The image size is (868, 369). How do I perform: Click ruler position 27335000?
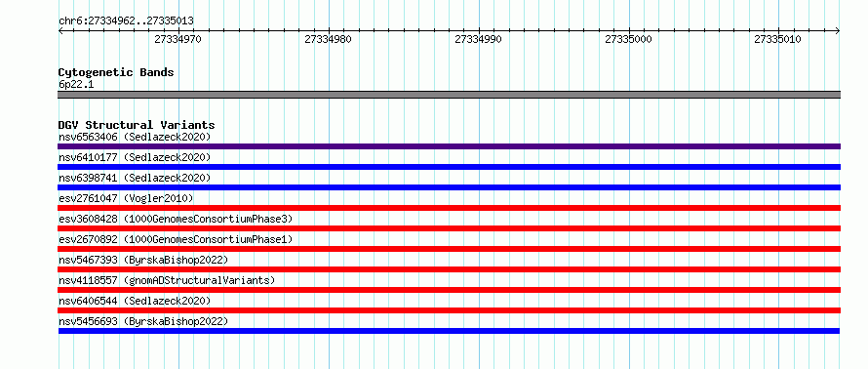click(628, 39)
